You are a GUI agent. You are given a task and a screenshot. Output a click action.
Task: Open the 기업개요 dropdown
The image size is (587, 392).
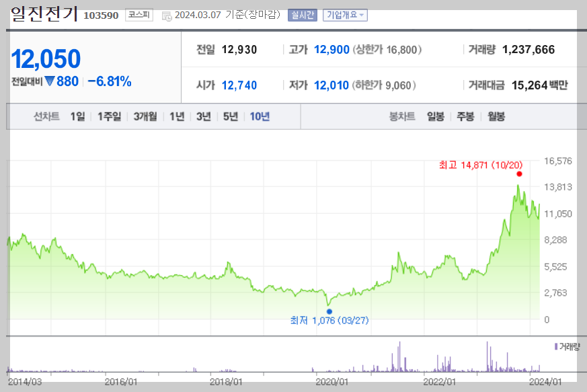pos(345,15)
